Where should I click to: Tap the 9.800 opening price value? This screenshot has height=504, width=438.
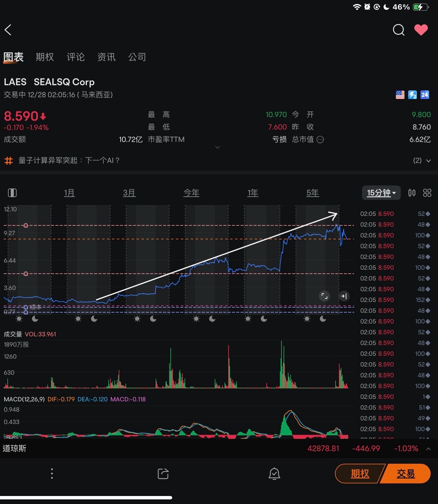tap(421, 115)
